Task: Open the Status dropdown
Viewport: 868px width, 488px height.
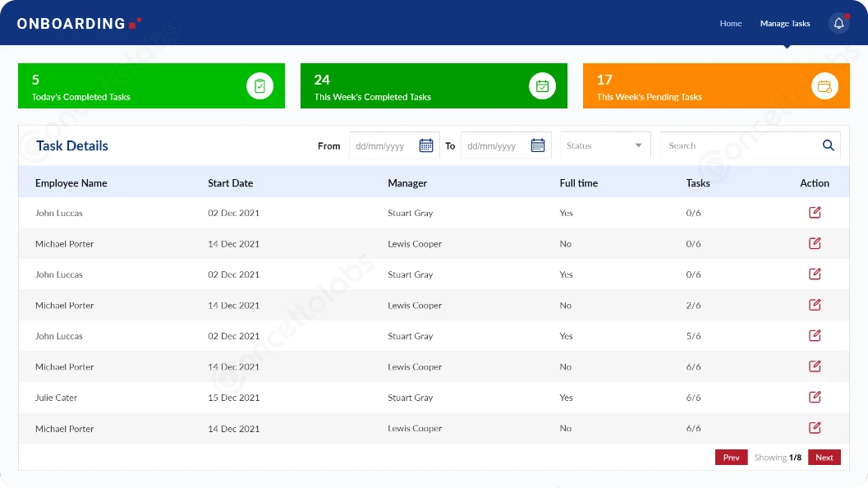Action: (605, 145)
